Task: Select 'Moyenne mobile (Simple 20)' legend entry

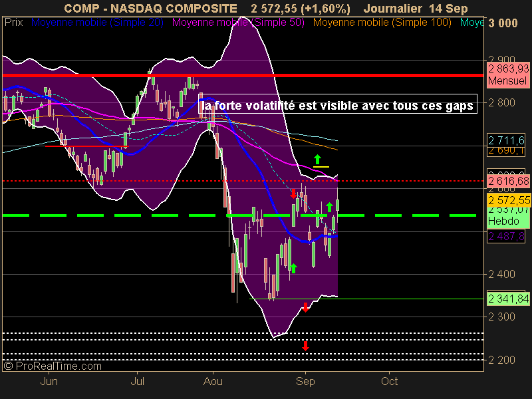Action: (x=97, y=23)
